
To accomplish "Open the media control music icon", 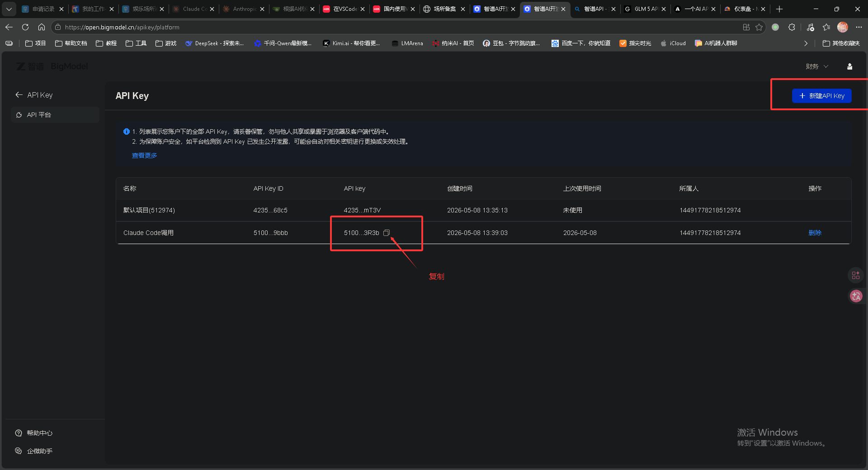I will pyautogui.click(x=810, y=27).
